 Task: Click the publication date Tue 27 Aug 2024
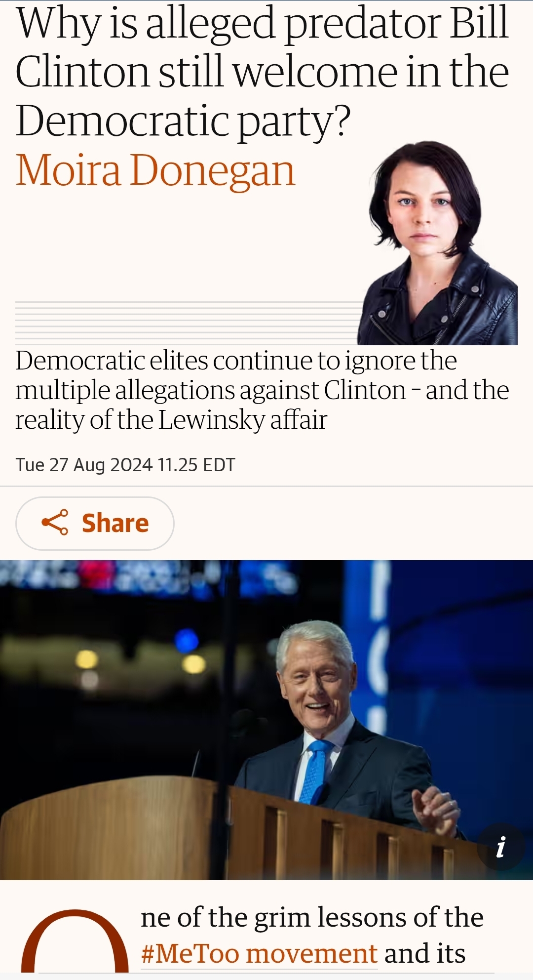click(x=84, y=465)
